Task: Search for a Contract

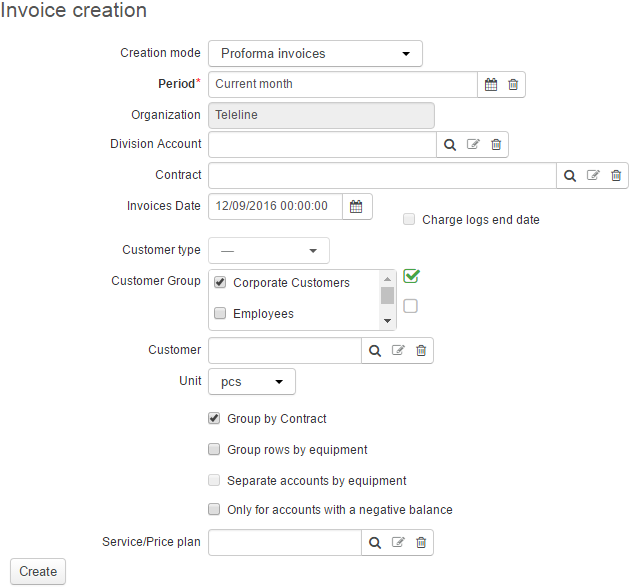Action: (570, 175)
